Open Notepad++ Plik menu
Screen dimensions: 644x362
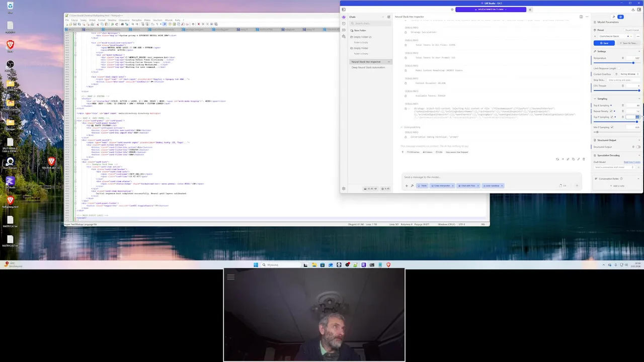pos(67,20)
